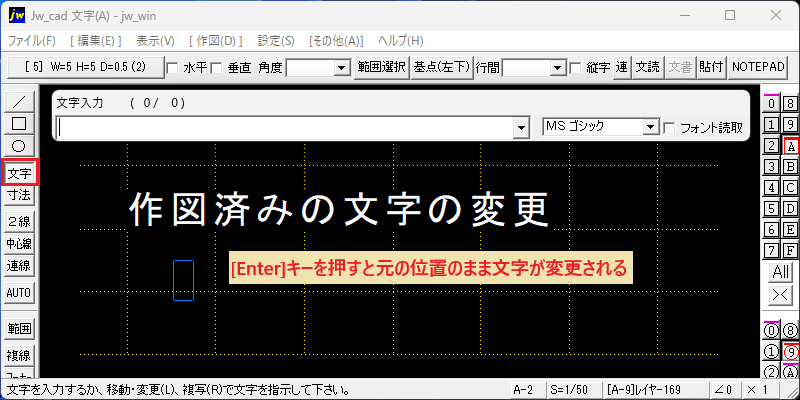
Task: Select the 2線 double line tool
Action: point(19,221)
